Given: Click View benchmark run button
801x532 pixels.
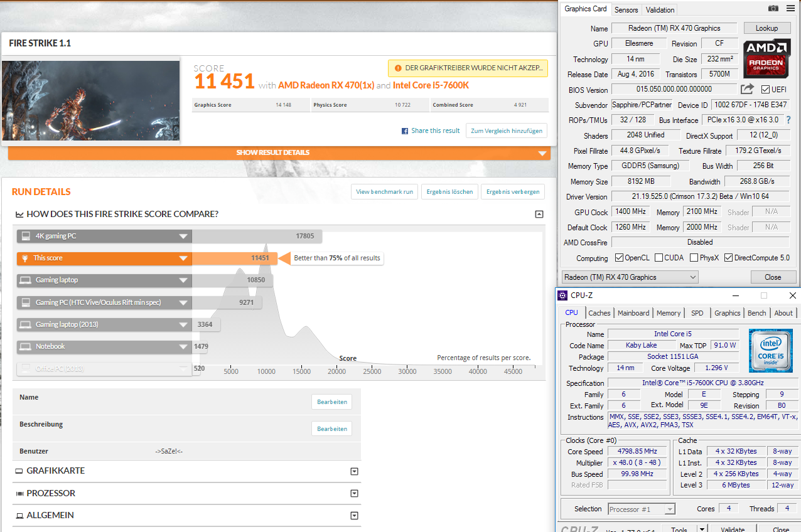Looking at the screenshot, I should tap(385, 192).
